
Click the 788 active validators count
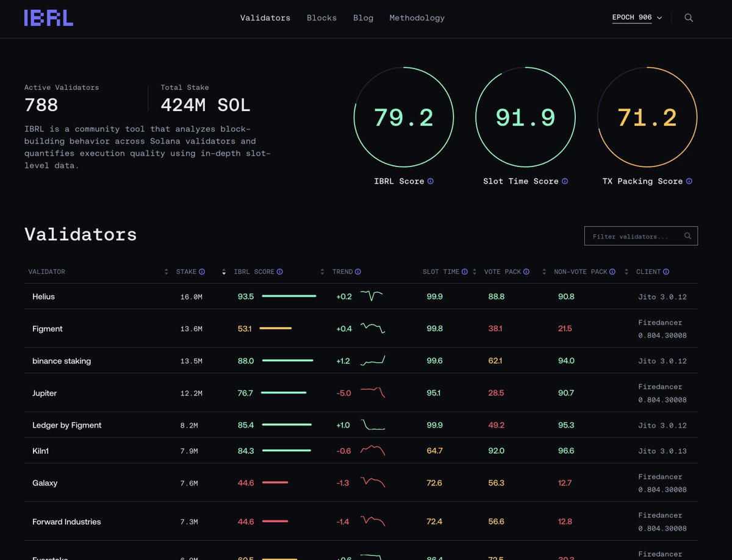41,105
